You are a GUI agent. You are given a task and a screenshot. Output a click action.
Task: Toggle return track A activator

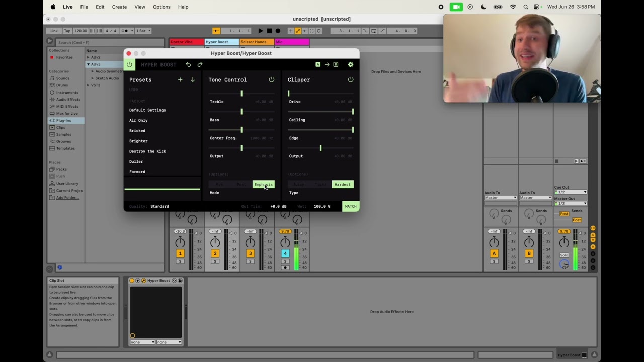[x=494, y=254]
